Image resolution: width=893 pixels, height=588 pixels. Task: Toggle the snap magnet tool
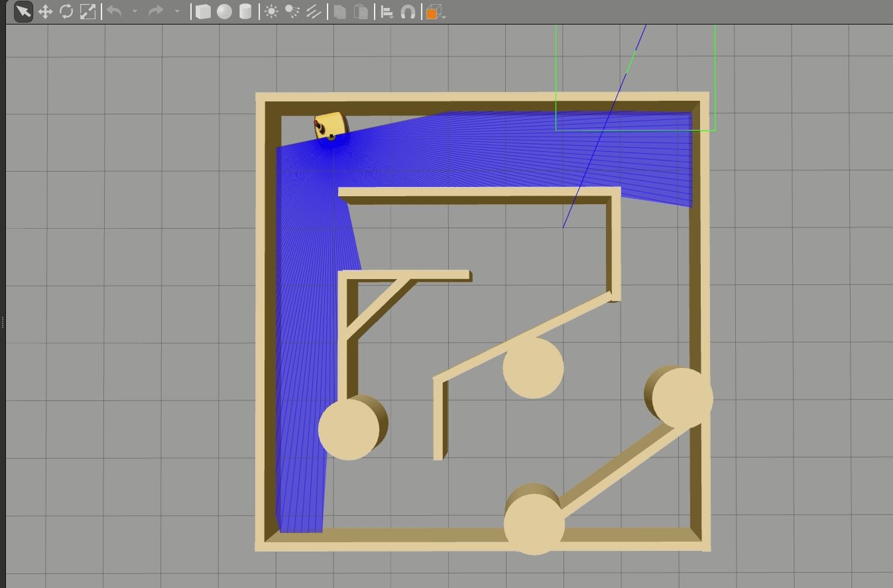[x=408, y=12]
